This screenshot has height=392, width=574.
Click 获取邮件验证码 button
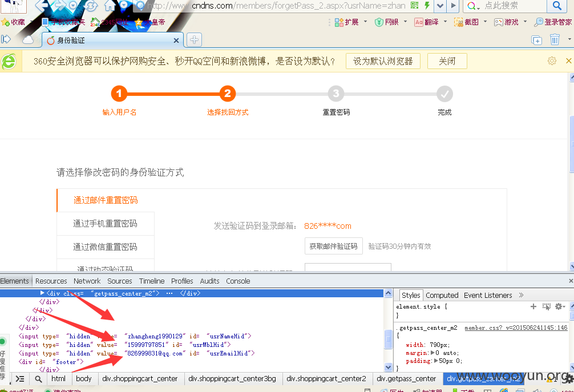[333, 246]
